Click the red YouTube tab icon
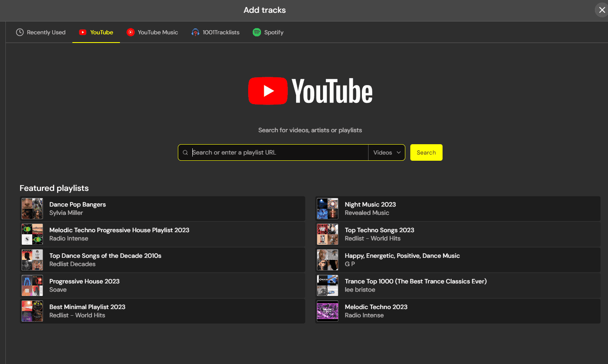Viewport: 608px width, 364px height. (83, 32)
